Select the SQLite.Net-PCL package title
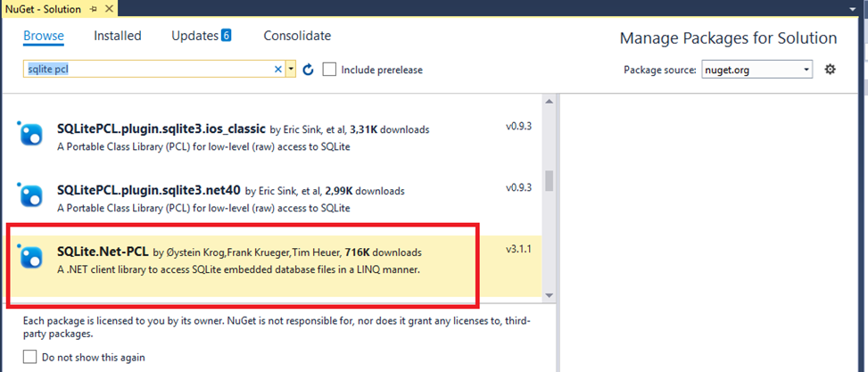Viewport: 868px width, 372px height. [103, 252]
